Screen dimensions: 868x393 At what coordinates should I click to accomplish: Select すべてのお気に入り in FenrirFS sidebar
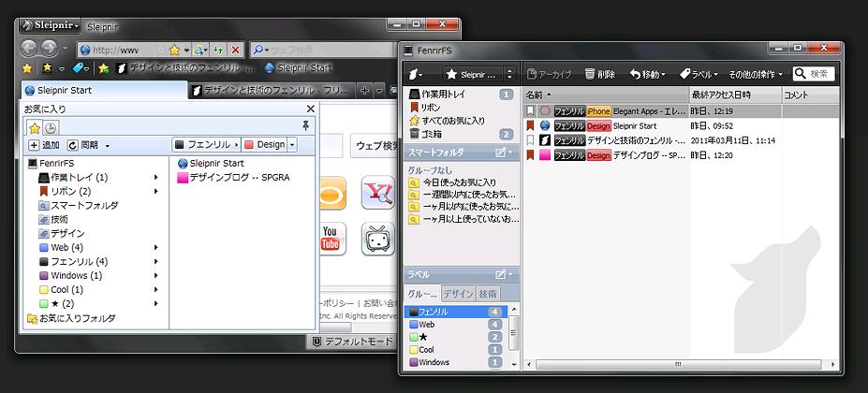[462, 121]
